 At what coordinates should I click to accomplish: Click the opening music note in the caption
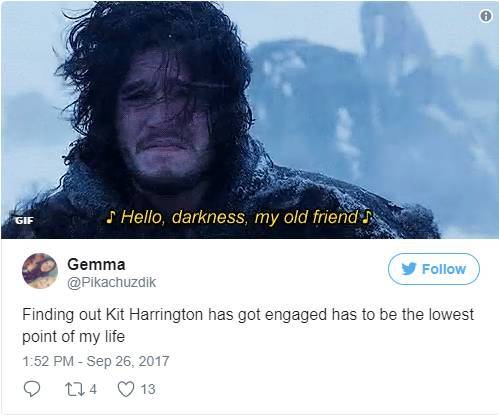(x=112, y=217)
